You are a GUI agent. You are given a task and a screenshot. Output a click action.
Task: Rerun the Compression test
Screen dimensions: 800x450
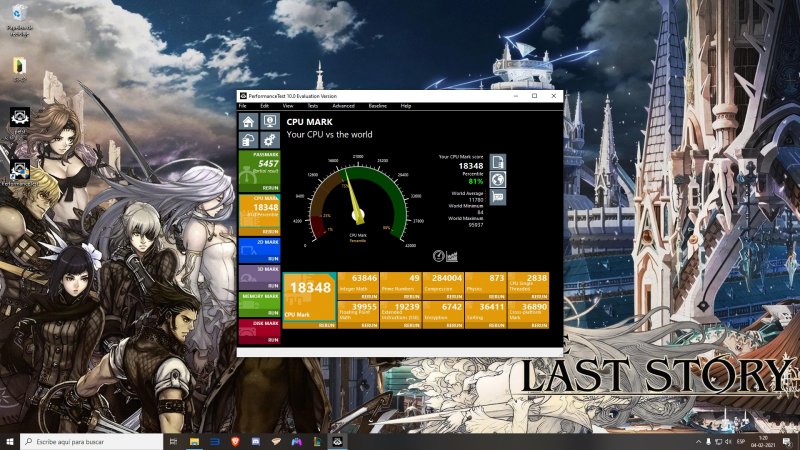click(454, 296)
